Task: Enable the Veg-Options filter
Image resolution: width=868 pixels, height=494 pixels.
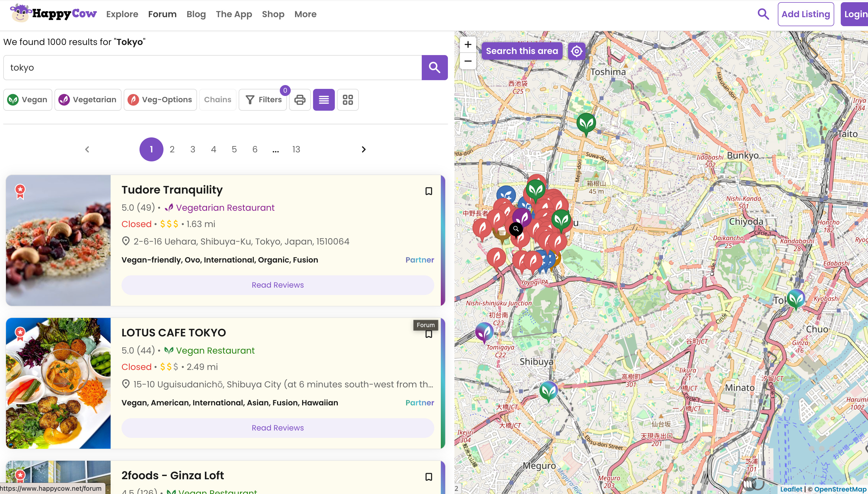Action: point(160,100)
